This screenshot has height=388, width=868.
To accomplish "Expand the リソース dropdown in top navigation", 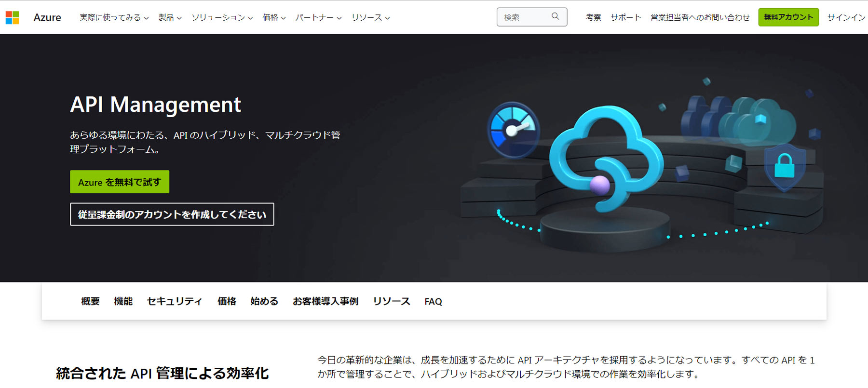I will click(x=370, y=17).
